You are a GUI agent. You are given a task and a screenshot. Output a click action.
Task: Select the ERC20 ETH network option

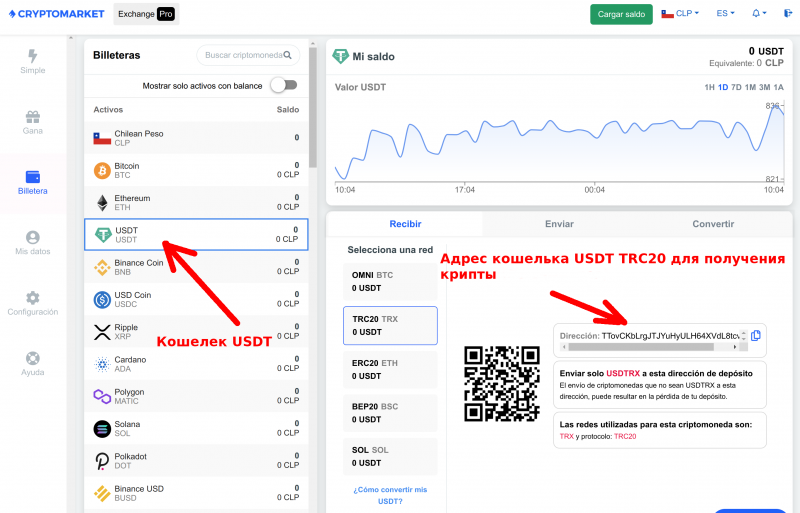point(390,370)
